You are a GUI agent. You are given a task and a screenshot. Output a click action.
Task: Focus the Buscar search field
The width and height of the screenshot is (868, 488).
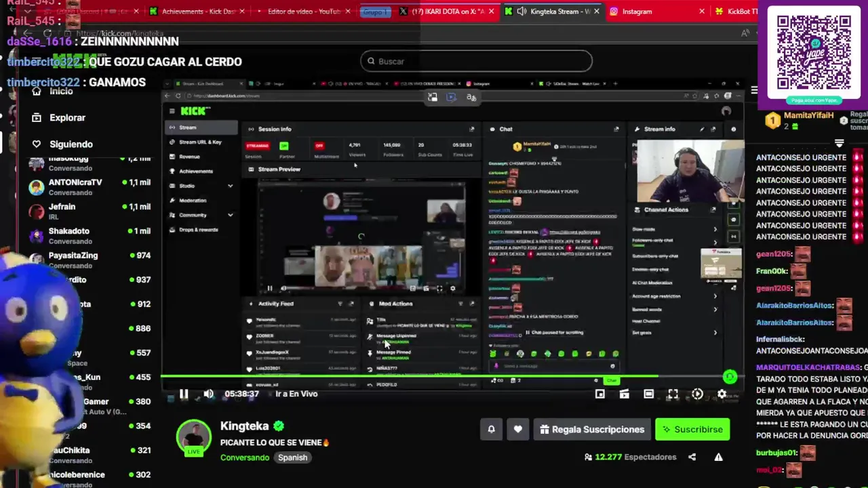[x=476, y=61]
